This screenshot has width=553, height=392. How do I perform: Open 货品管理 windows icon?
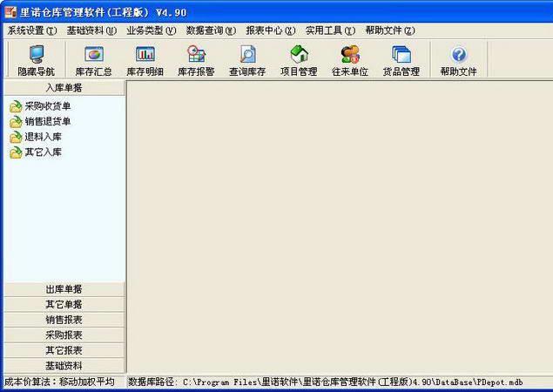(401, 54)
